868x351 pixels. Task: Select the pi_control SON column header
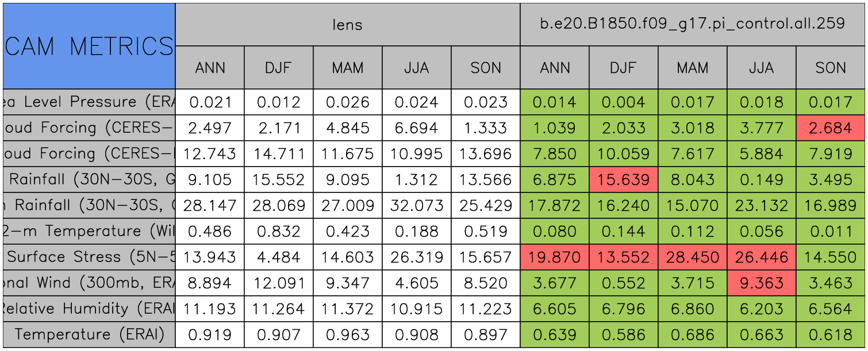coord(830,68)
